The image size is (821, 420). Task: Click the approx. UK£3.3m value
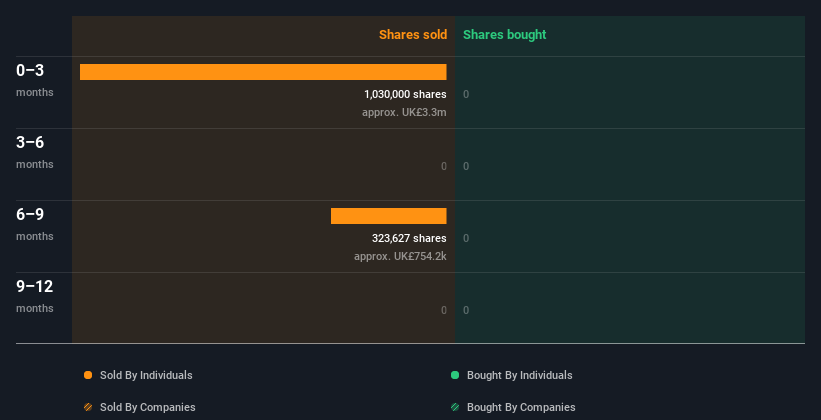[404, 113]
